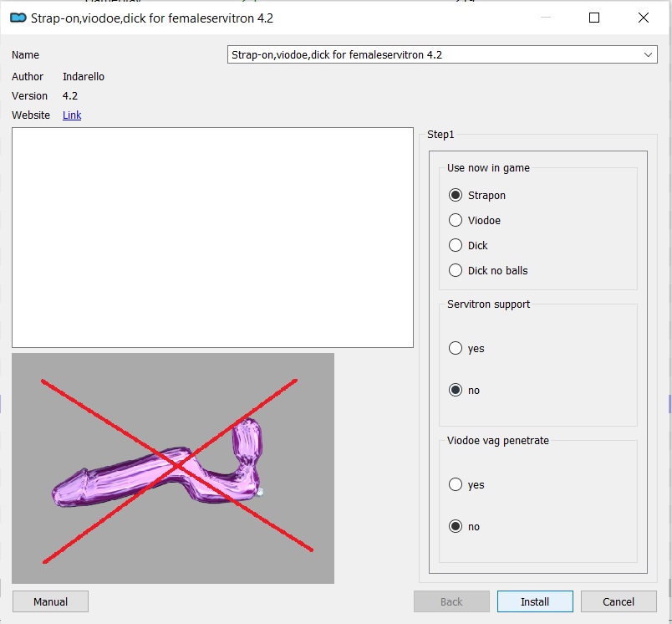Click the Step1 group label
Screen dimensions: 672x624
click(x=440, y=134)
